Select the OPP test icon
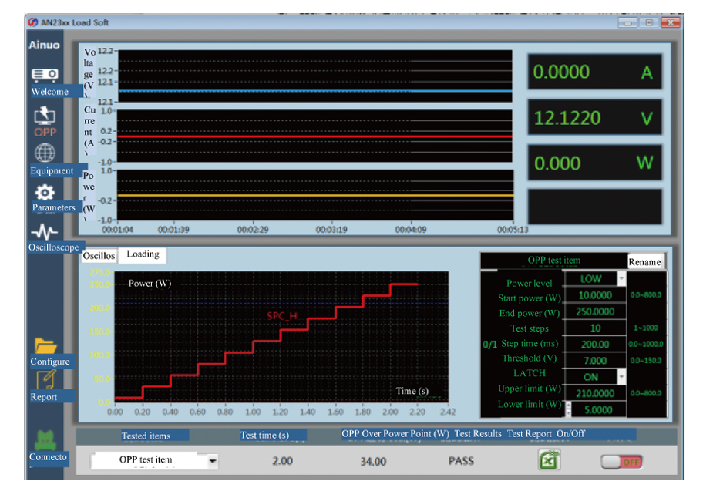The height and width of the screenshot is (494, 702). click(45, 116)
